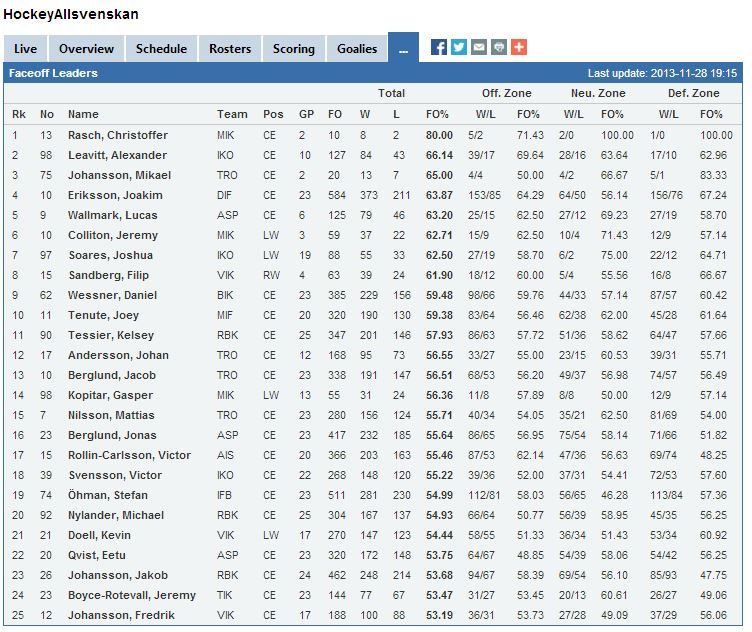Viewport: 752px width, 632px height.
Task: Switch to the Goalies tab
Action: coord(357,49)
